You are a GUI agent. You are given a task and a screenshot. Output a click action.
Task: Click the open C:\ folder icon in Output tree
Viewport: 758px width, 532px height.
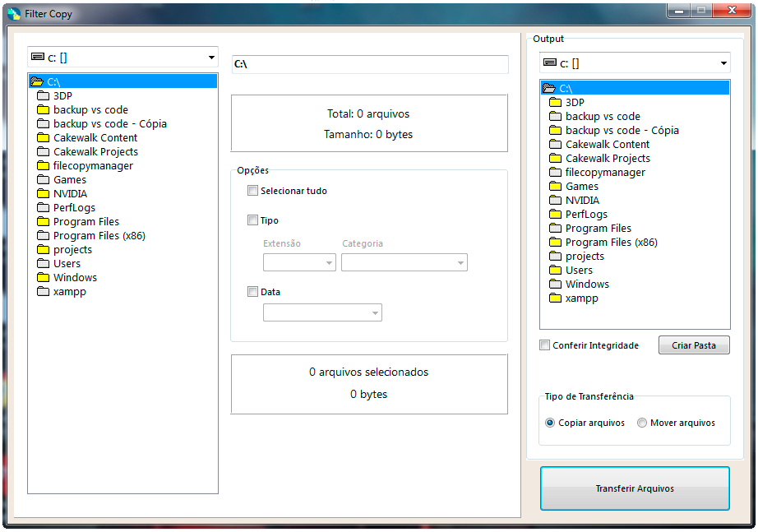coord(548,89)
